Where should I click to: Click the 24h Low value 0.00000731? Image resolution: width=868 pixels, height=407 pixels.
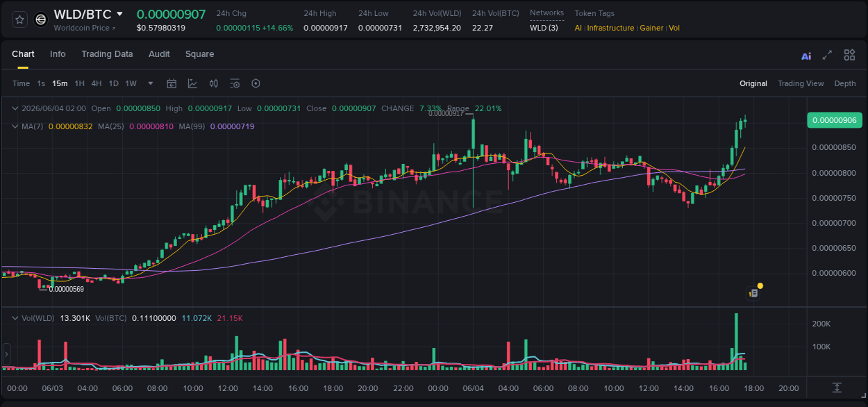(x=380, y=28)
